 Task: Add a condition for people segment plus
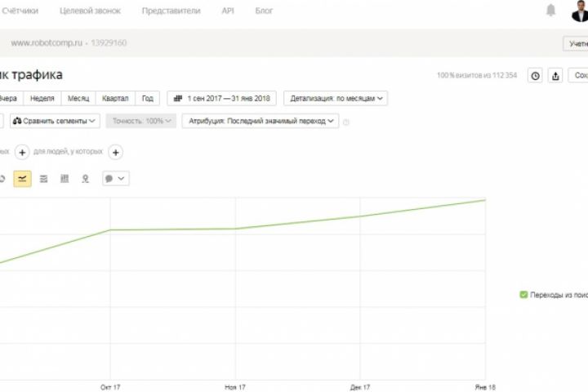point(116,152)
